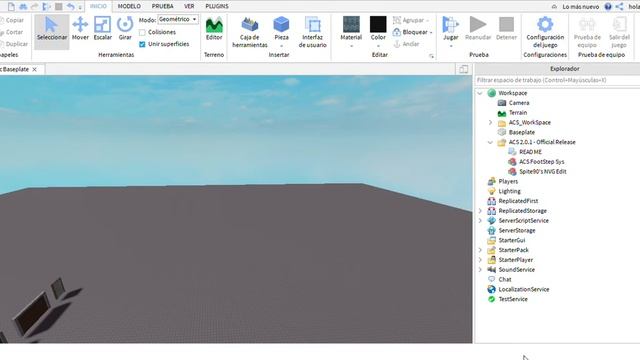Open the terrain Editor
Image resolution: width=640 pixels, height=360 pixels.
(214, 29)
